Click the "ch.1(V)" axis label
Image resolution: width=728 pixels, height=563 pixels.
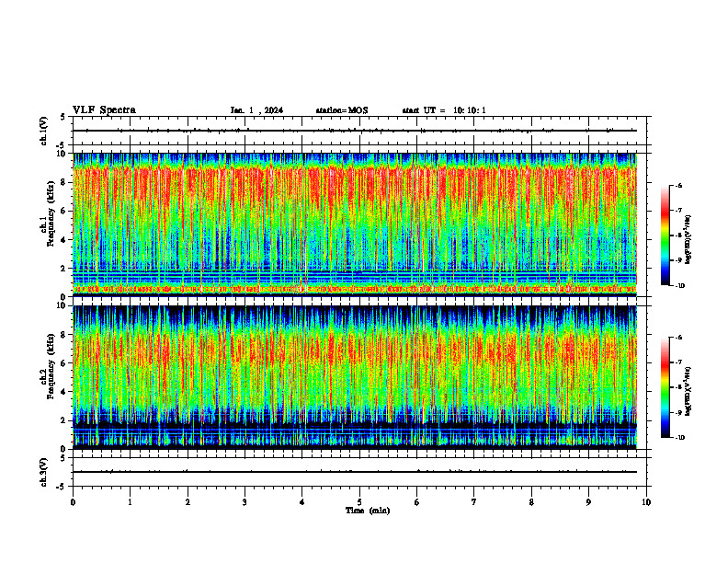click(x=44, y=131)
